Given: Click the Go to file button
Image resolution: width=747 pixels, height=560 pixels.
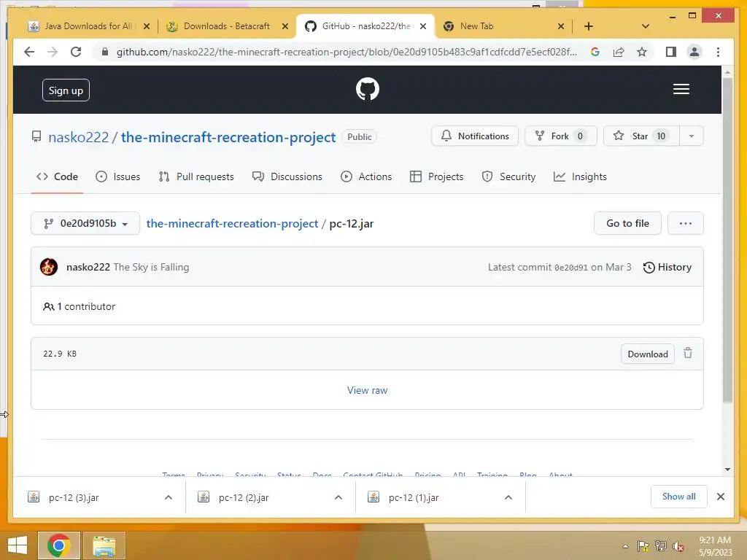Looking at the screenshot, I should (627, 223).
